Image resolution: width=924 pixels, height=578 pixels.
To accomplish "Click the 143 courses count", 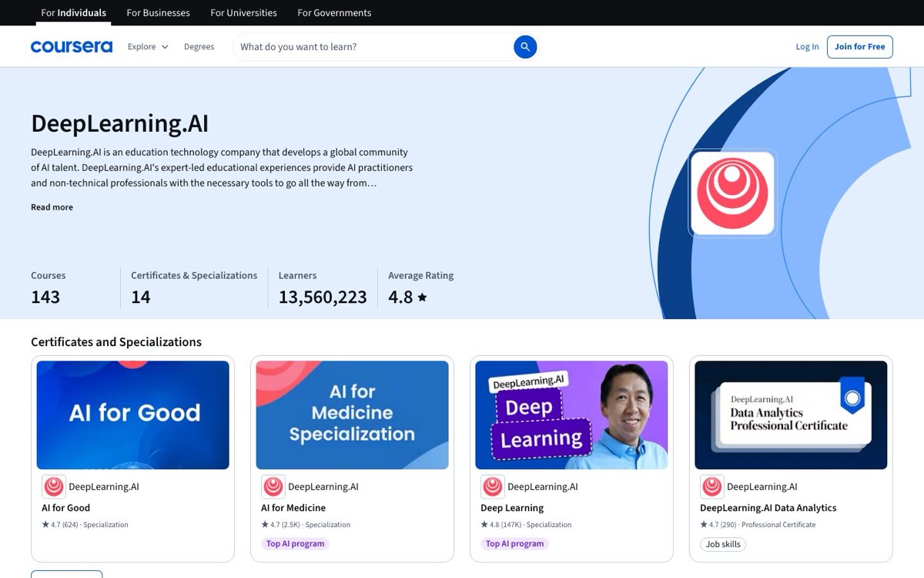I will [x=45, y=297].
